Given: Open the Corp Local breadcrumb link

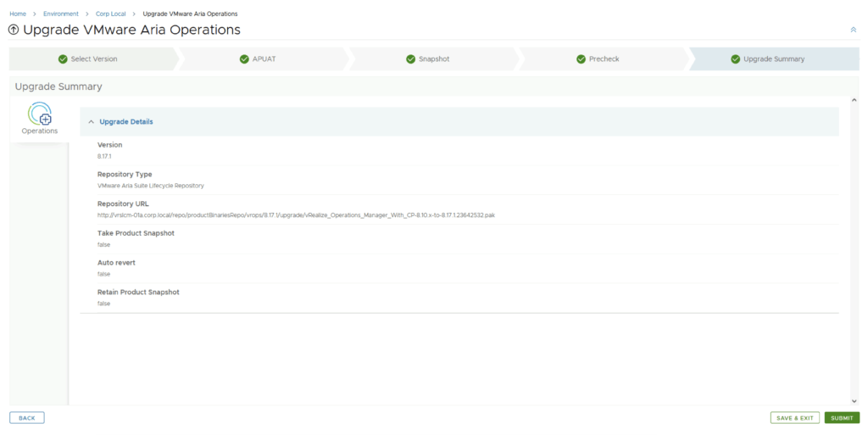Looking at the screenshot, I should (110, 14).
